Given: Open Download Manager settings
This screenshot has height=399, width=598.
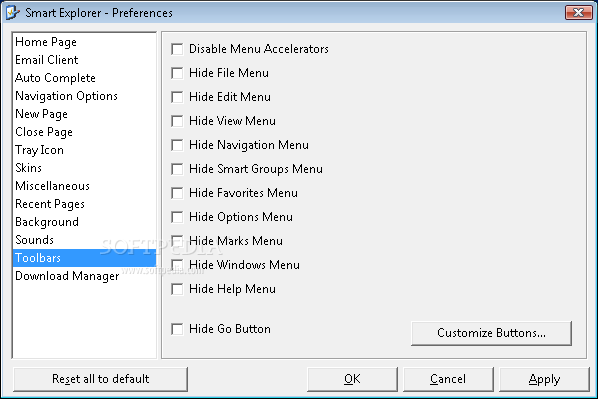Looking at the screenshot, I should coord(84,276).
